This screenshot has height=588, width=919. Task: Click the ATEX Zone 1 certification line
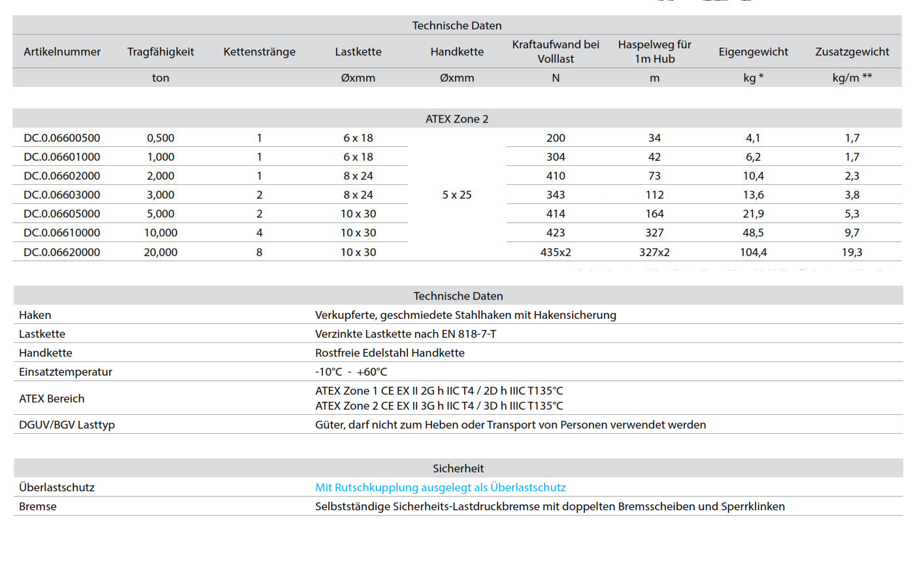point(439,391)
